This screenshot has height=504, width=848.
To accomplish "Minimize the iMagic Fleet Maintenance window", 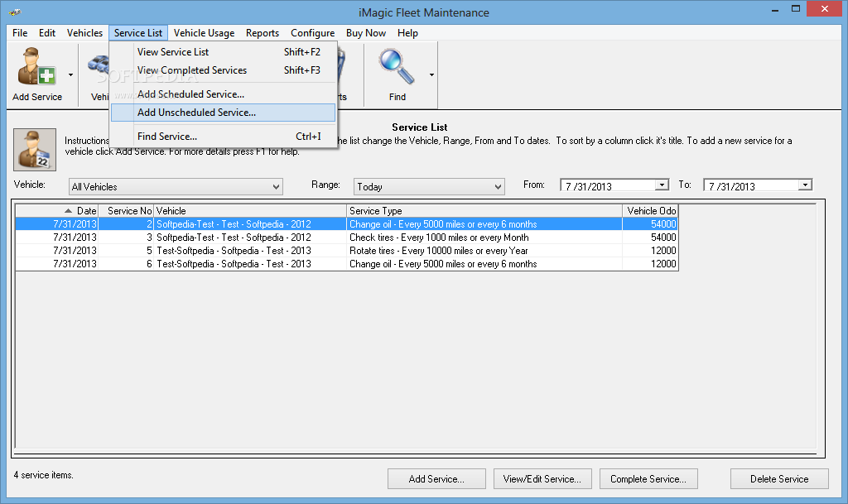I will click(x=775, y=9).
